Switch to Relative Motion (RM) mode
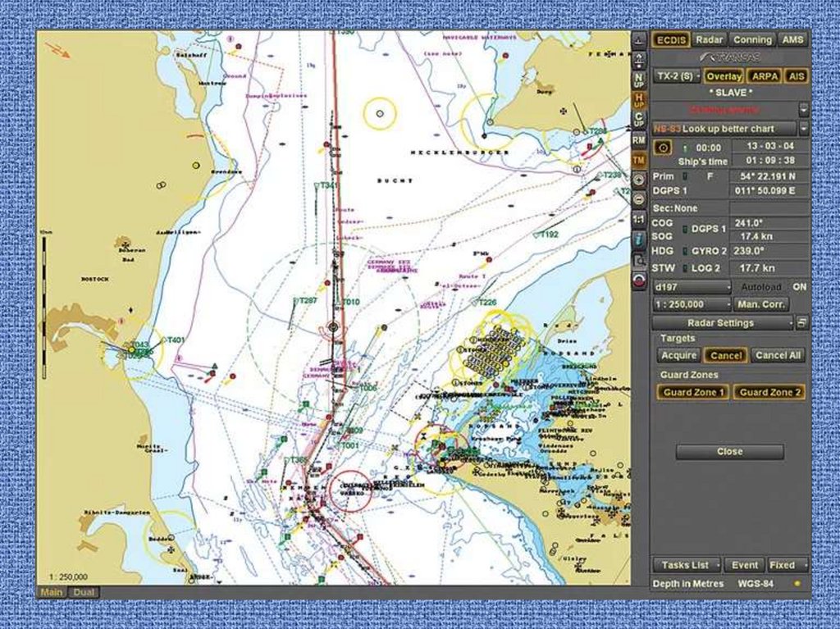 pos(639,140)
